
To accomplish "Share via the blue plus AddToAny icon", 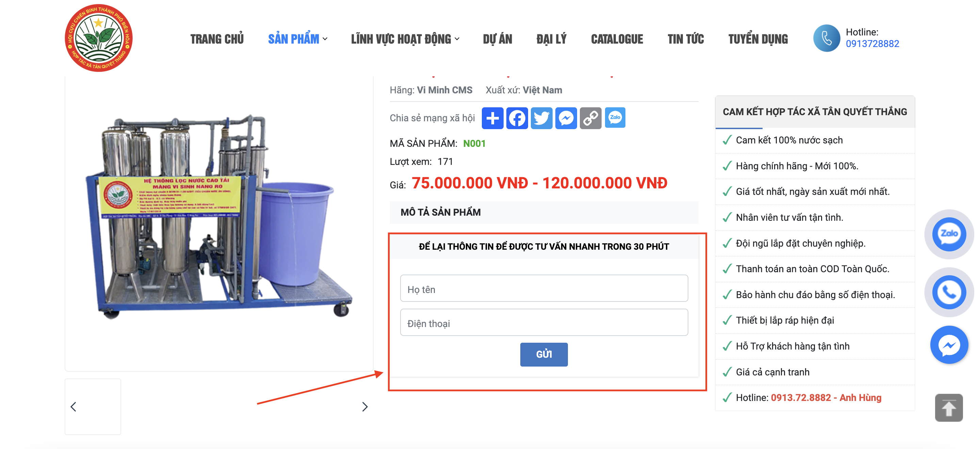I will 492,118.
